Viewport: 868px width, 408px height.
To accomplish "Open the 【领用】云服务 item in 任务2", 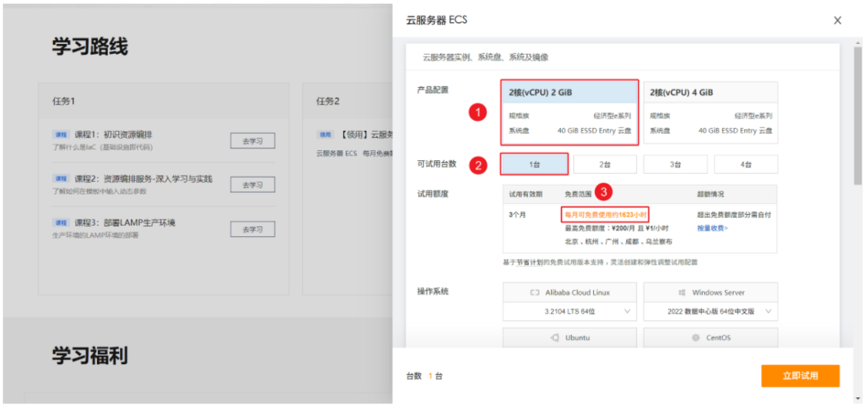I will coord(366,135).
